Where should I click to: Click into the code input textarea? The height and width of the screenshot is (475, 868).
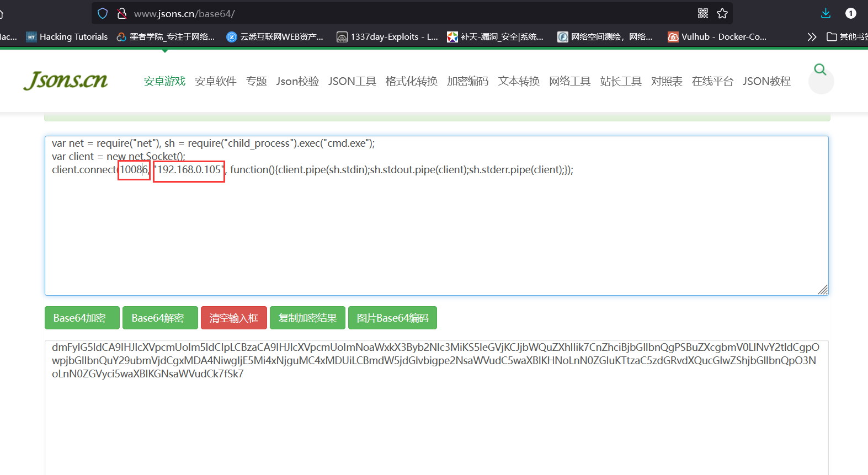436,216
